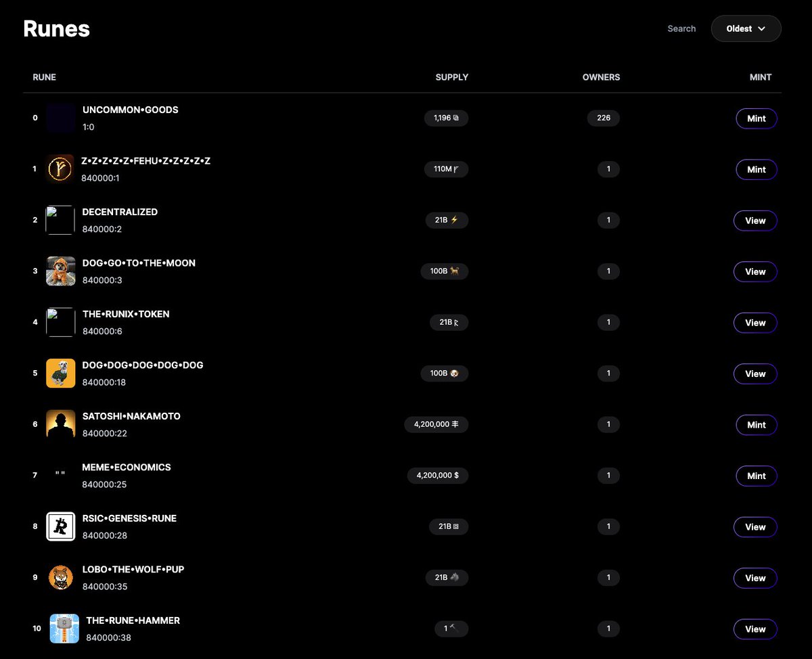View the THE•RUNE•HAMMER rune
The height and width of the screenshot is (659, 812).
pyautogui.click(x=755, y=629)
